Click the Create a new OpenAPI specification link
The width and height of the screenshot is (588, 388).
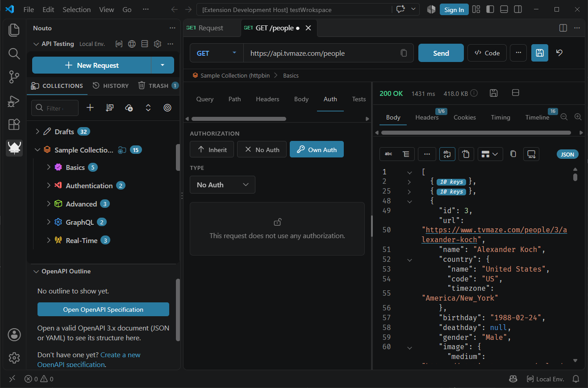click(89, 359)
